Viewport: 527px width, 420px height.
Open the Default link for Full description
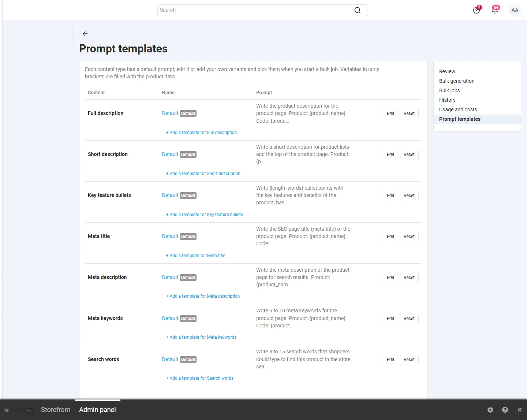coord(170,113)
